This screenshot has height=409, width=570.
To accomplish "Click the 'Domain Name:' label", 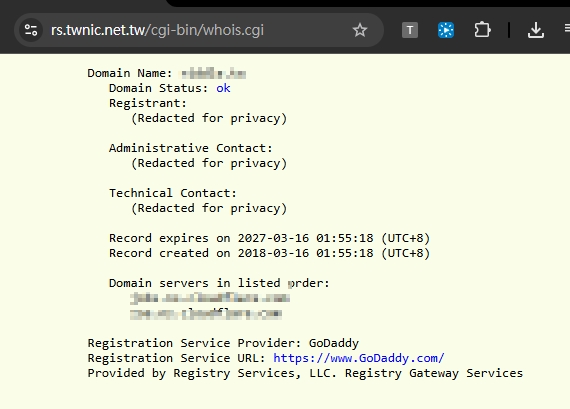I will point(130,73).
